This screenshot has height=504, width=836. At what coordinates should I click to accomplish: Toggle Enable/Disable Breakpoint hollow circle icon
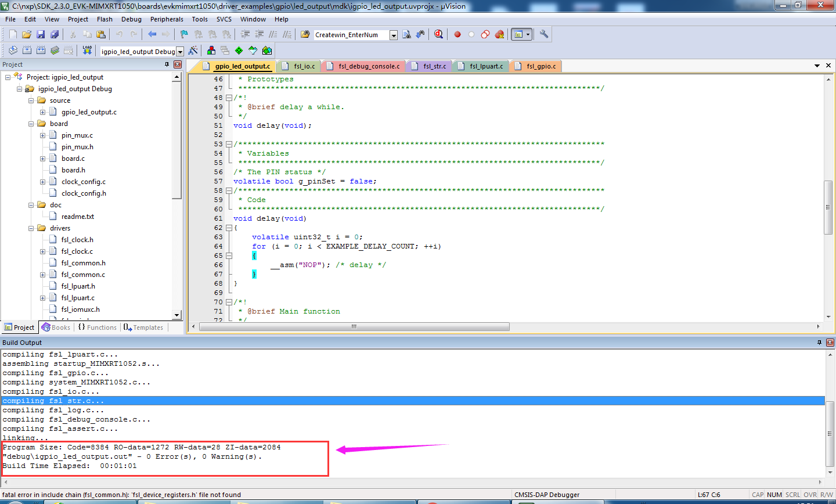(471, 35)
